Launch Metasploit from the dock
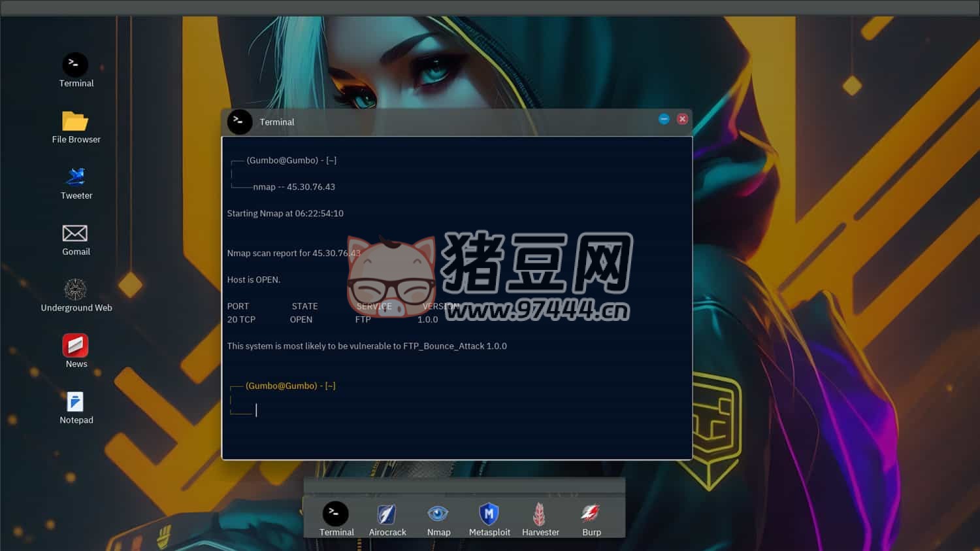The height and width of the screenshot is (551, 980). (489, 514)
